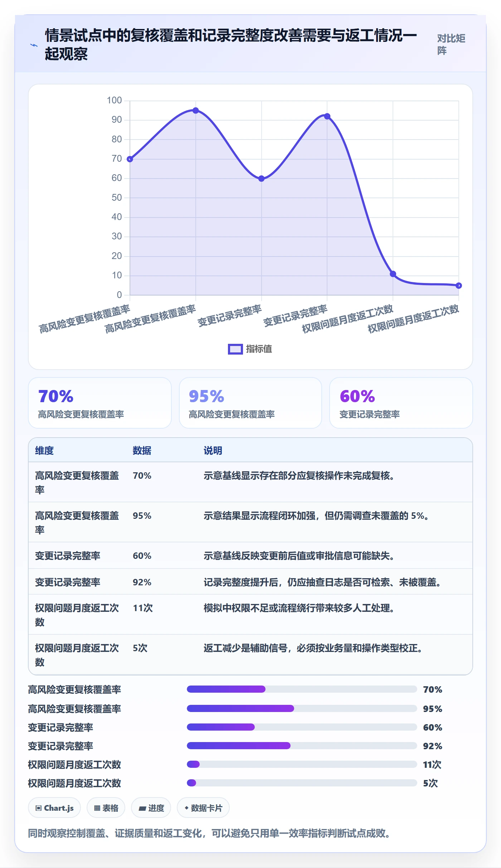The image size is (501, 868).
Task: Click the 说明 column header
Action: coord(213,450)
